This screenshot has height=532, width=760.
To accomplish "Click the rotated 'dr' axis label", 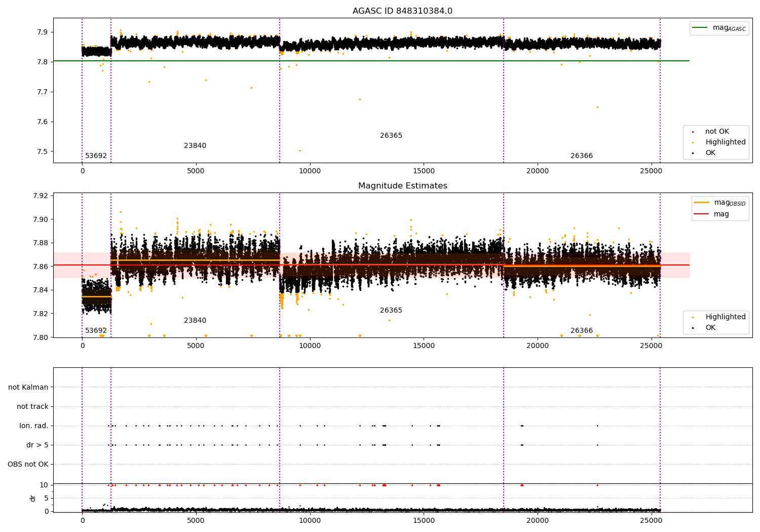I will 33,498.
